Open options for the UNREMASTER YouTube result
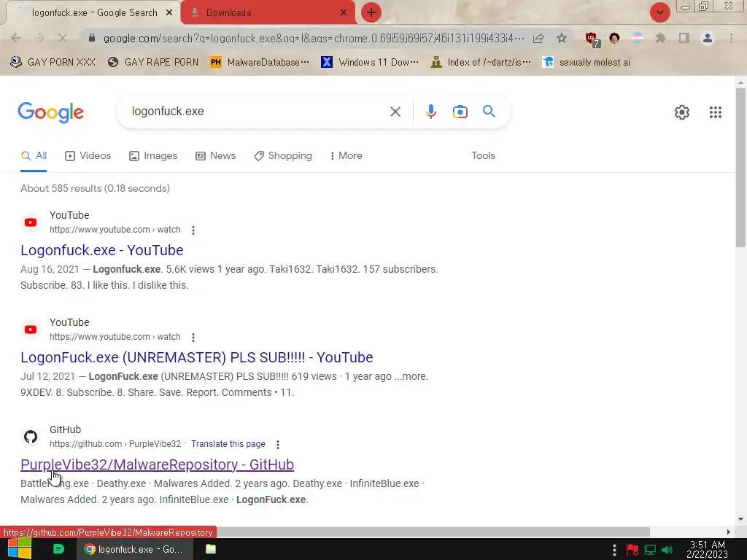The height and width of the screenshot is (560, 747). click(193, 337)
